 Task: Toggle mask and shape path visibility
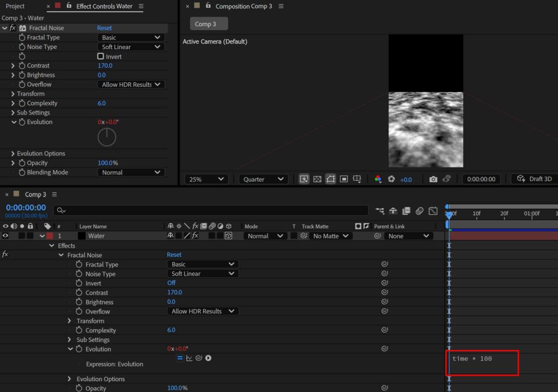(x=331, y=179)
